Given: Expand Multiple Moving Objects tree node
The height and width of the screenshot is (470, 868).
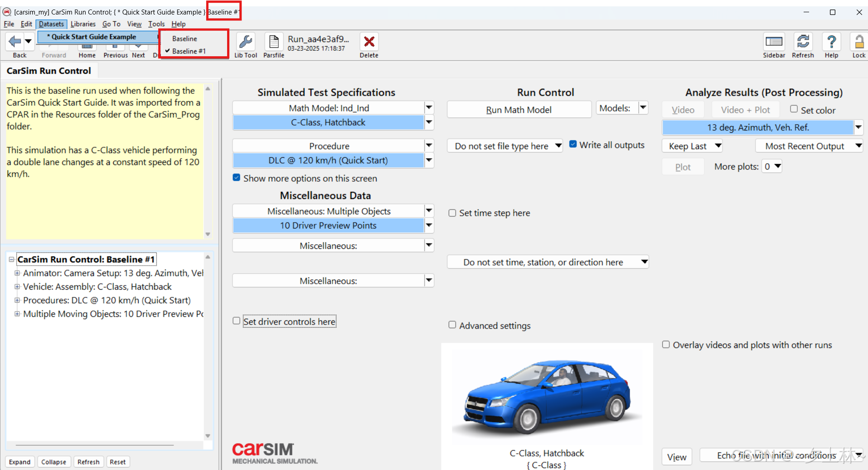Looking at the screenshot, I should tap(17, 314).
